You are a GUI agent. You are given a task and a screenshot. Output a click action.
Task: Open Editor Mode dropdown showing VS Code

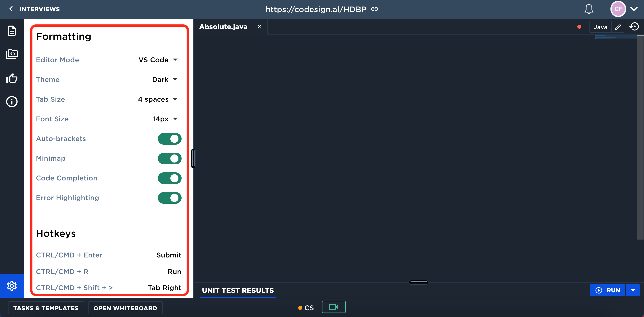coord(158,60)
